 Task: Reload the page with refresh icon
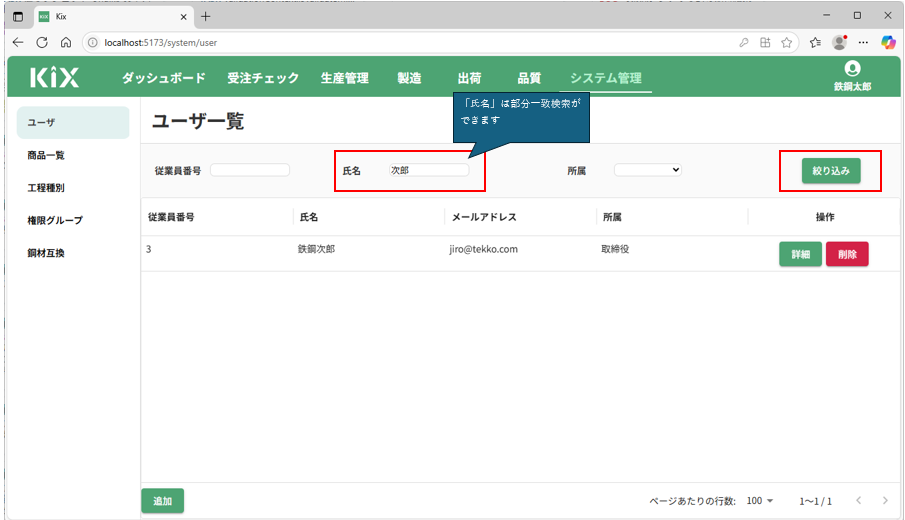click(x=42, y=43)
